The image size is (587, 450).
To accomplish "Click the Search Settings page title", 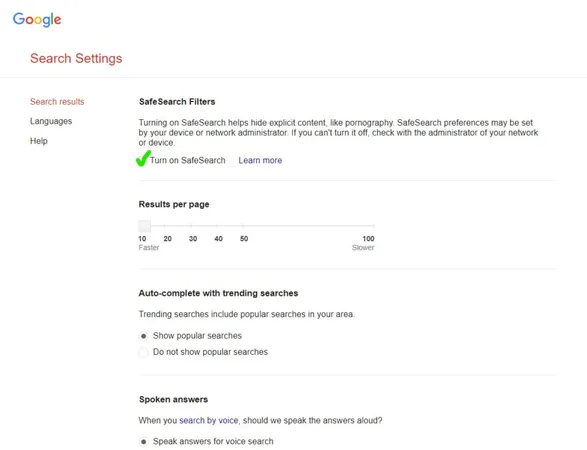I will 76,58.
